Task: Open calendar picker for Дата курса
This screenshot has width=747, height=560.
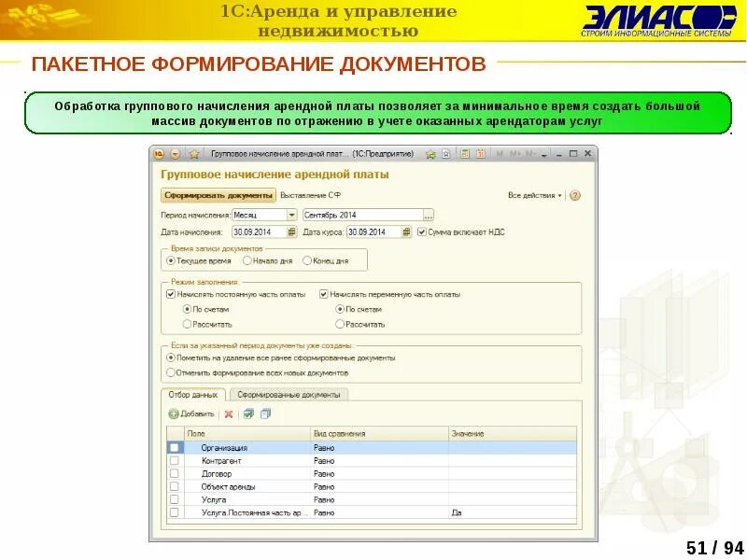Action: [x=406, y=231]
